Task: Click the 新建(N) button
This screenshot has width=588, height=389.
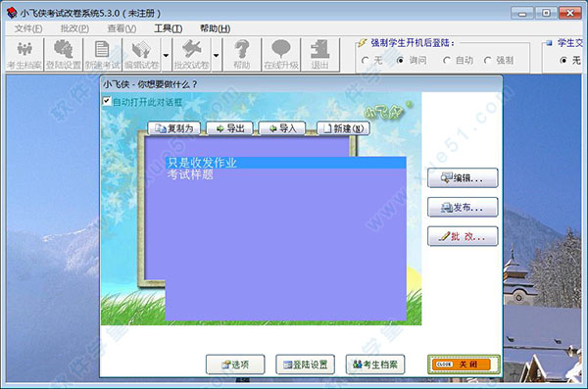Action: click(343, 128)
